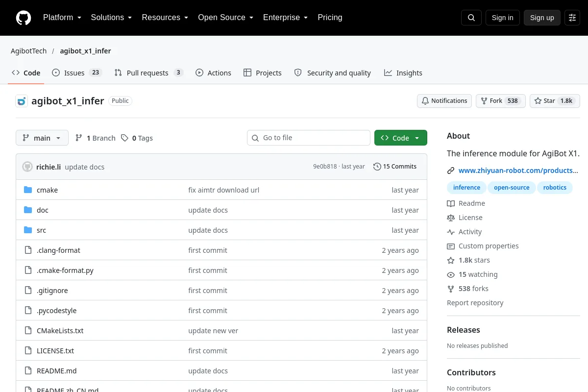Click the link chain icon in About
The image size is (588, 392).
point(451,171)
